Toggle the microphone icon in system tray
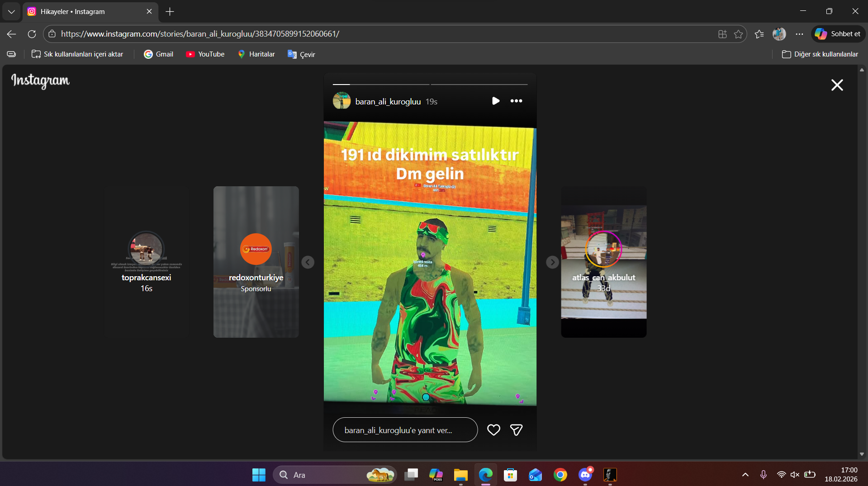Image resolution: width=868 pixels, height=486 pixels. pyautogui.click(x=763, y=475)
